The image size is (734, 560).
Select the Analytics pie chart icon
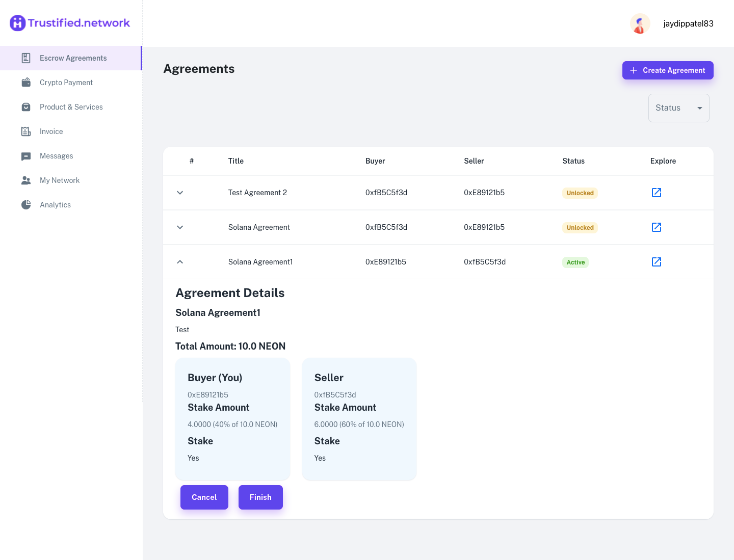pos(26,204)
